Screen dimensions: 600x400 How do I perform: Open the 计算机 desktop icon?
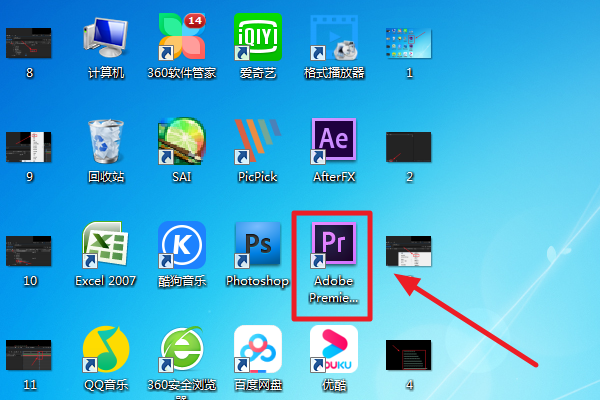pos(106,38)
